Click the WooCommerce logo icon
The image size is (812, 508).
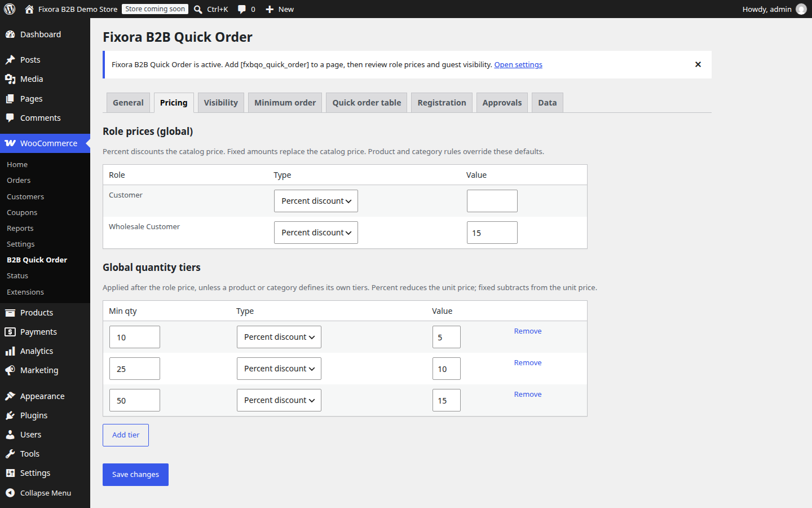10,143
